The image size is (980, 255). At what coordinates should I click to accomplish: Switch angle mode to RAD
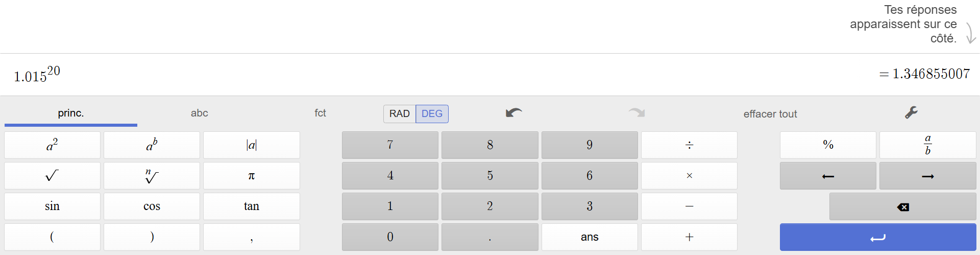399,114
